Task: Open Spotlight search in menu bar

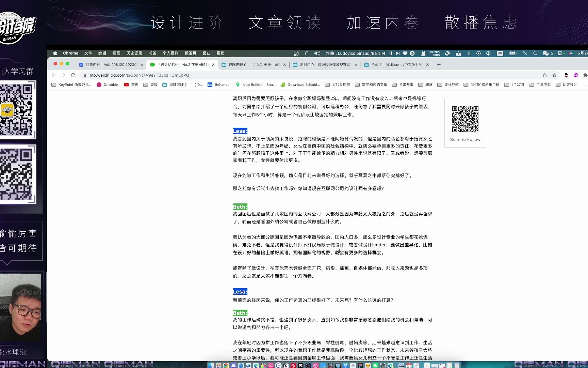Action: (x=535, y=53)
